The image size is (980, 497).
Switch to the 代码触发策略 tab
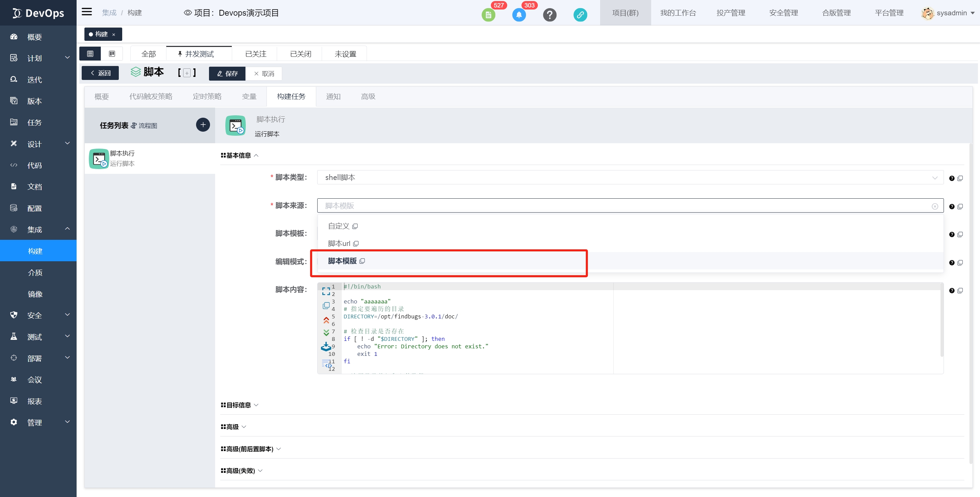(151, 97)
